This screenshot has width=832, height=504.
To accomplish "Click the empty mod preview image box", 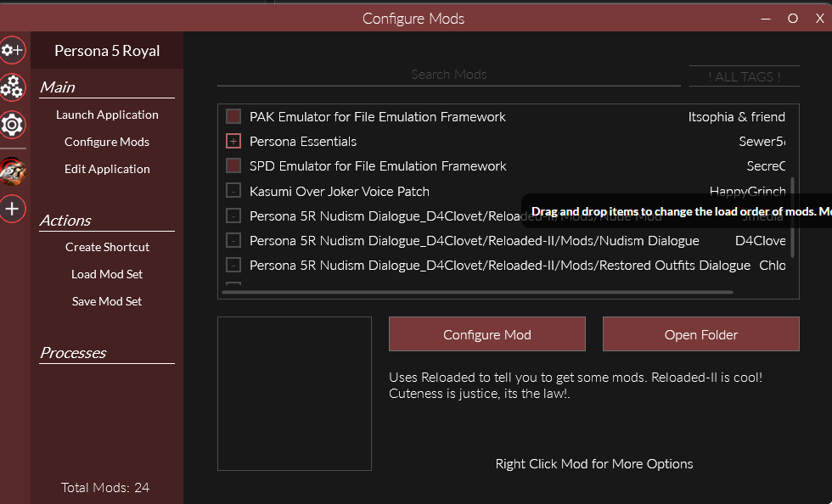I will [295, 394].
